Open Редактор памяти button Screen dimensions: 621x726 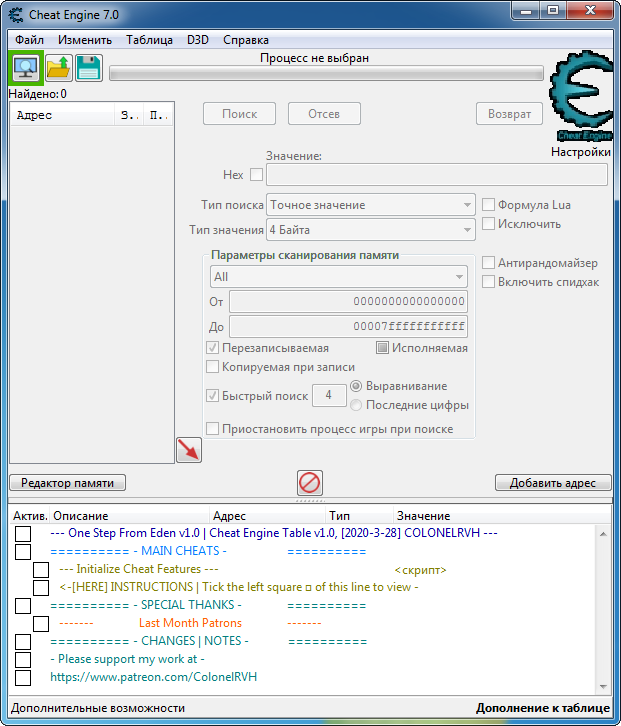click(68, 483)
